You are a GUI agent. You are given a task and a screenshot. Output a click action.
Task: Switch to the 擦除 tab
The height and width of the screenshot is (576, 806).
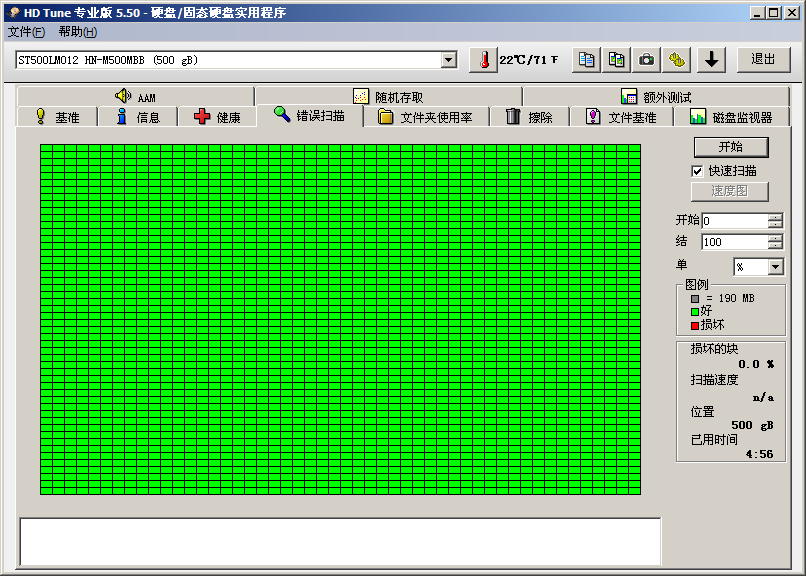[529, 117]
